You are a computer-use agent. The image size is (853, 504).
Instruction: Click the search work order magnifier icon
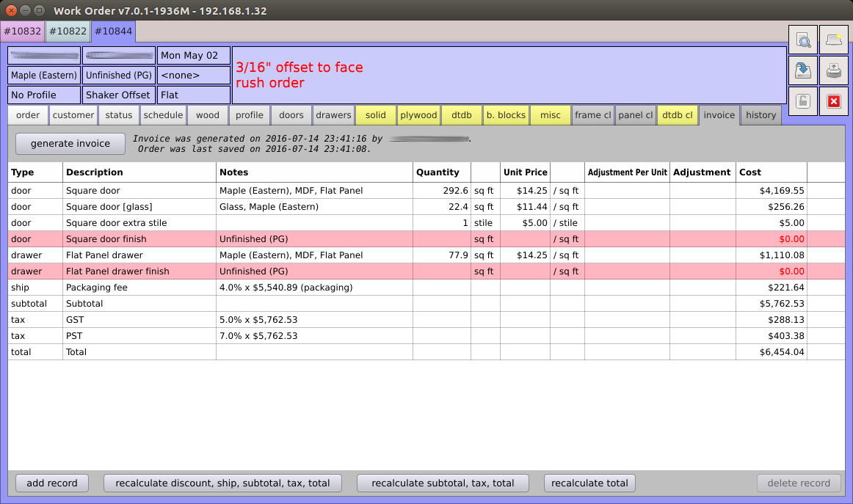(x=803, y=40)
